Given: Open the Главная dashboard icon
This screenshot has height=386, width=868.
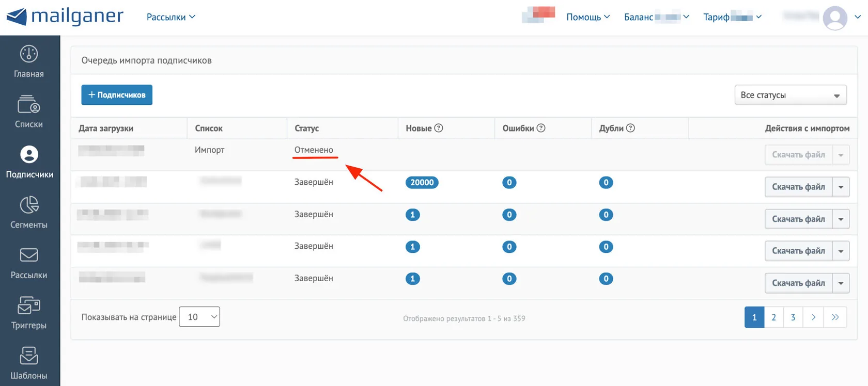Looking at the screenshot, I should pos(29,54).
